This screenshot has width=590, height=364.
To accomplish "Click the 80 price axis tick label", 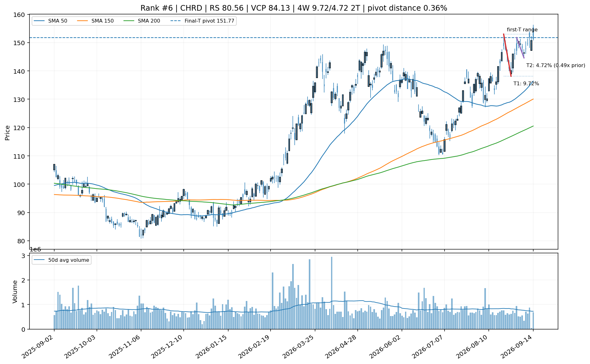I will pos(21,241).
